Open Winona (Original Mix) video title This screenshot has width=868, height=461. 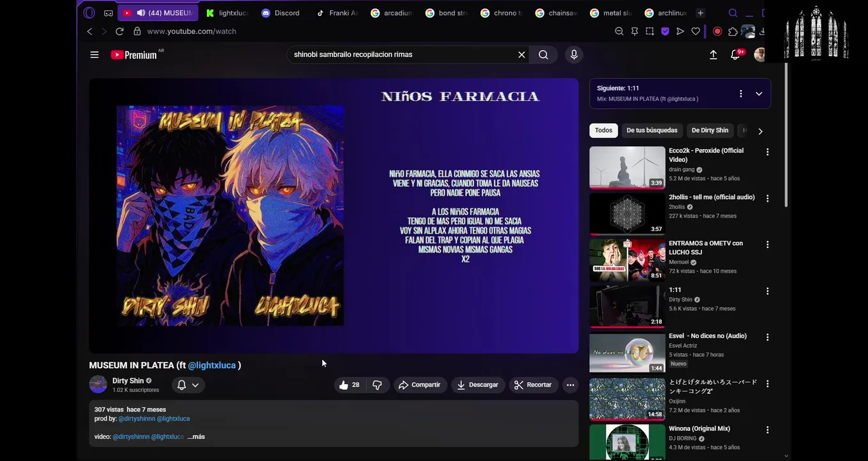[x=700, y=429]
